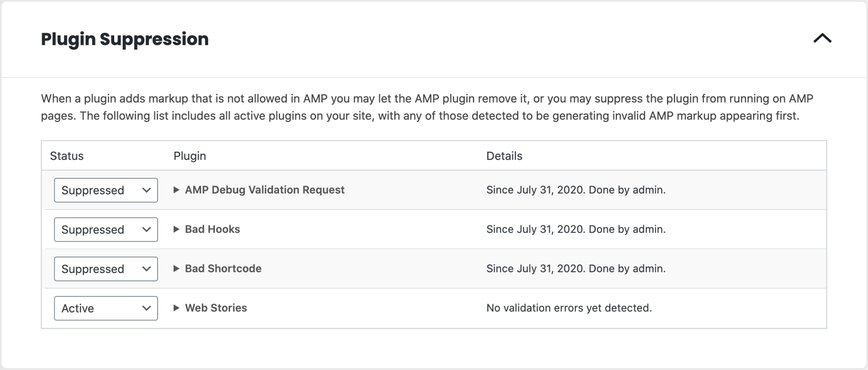
Task: Click the Status column header
Action: point(66,156)
